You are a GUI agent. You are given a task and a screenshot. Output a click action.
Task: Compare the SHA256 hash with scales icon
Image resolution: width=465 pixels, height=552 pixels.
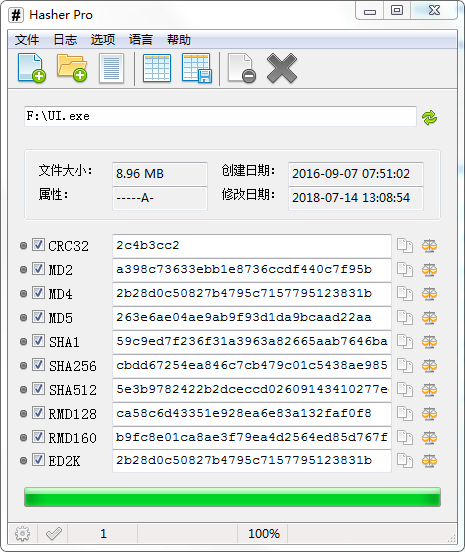click(x=429, y=365)
